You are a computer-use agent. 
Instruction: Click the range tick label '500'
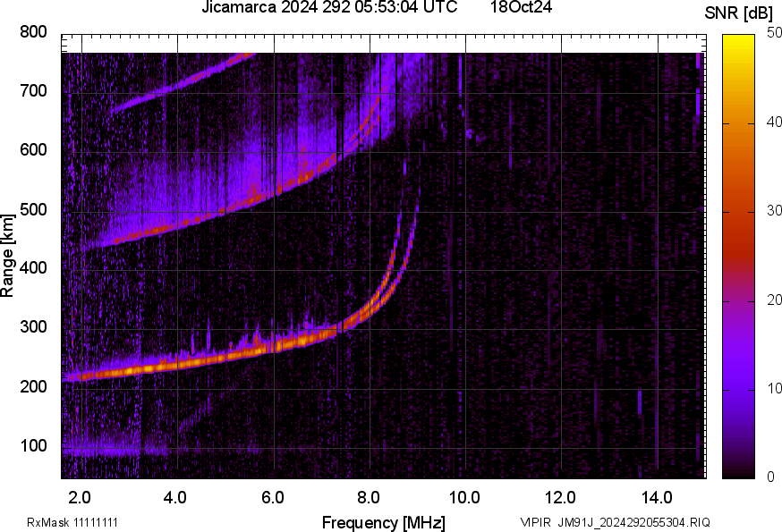pyautogui.click(x=33, y=209)
